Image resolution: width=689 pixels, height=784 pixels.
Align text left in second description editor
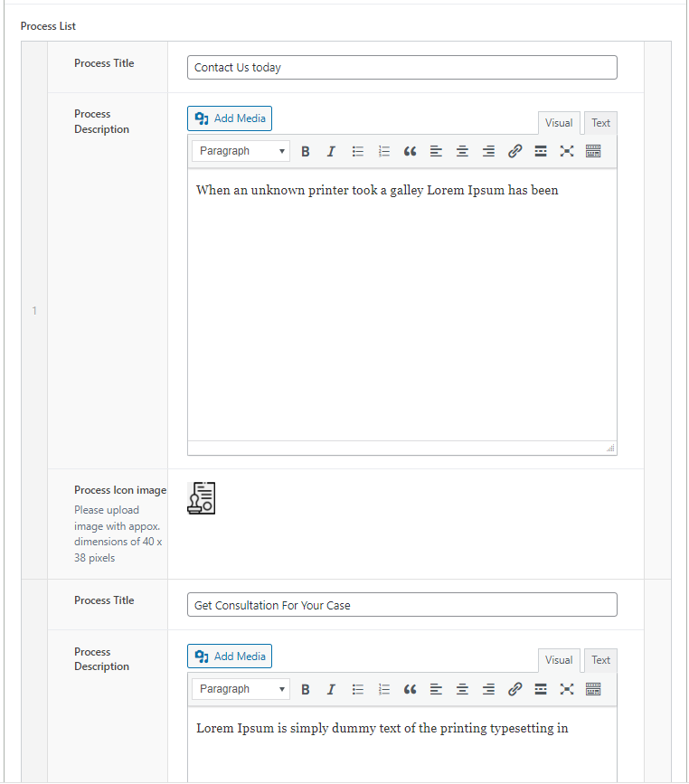pyautogui.click(x=436, y=689)
